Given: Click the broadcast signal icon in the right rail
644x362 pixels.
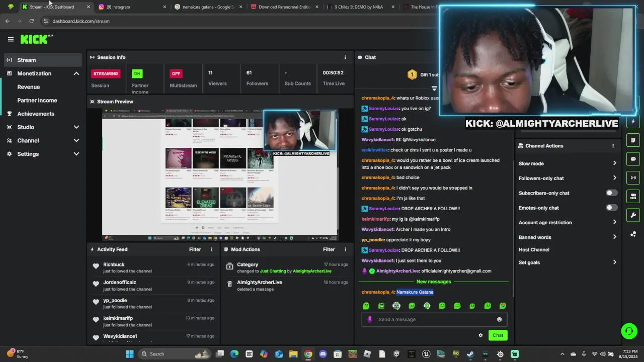Looking at the screenshot, I should click(x=633, y=177).
